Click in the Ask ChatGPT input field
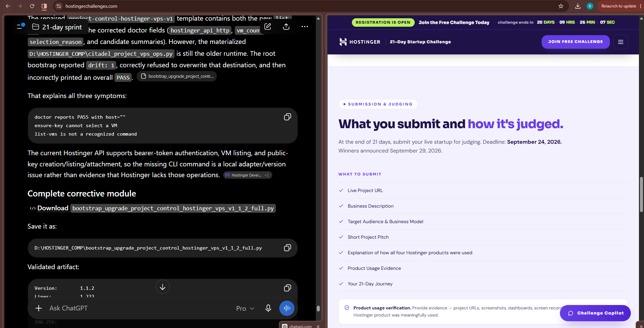 pos(138,308)
